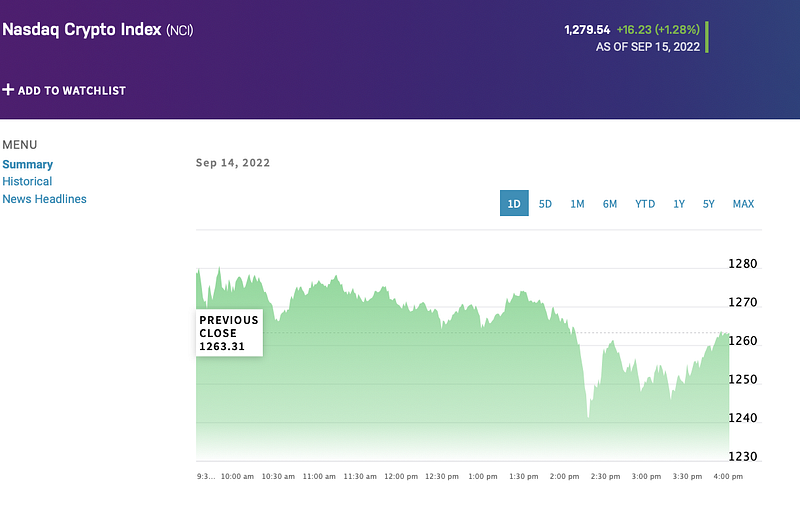Click the green +16.23 (+1.28%) change value
800x512 pixels.
point(656,30)
